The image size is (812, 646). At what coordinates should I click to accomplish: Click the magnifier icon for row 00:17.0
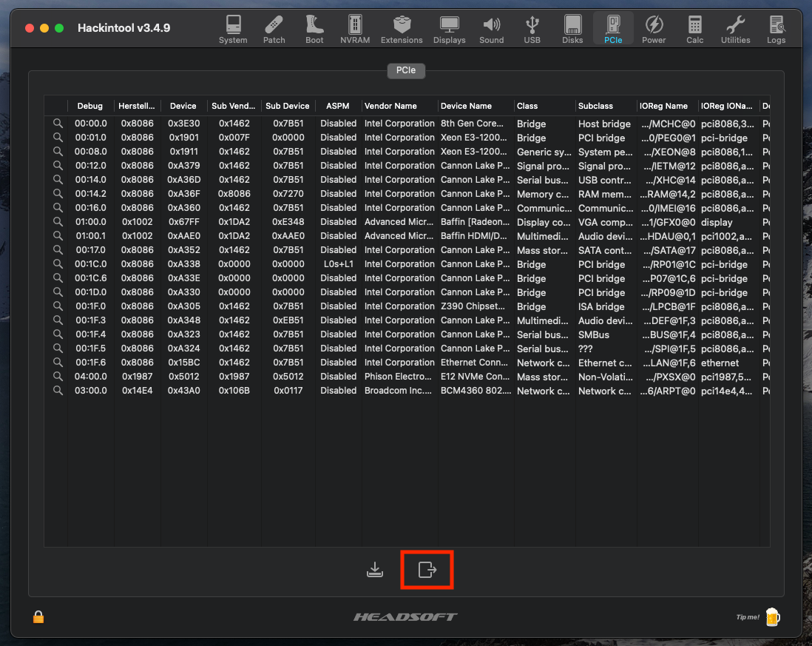(x=58, y=249)
